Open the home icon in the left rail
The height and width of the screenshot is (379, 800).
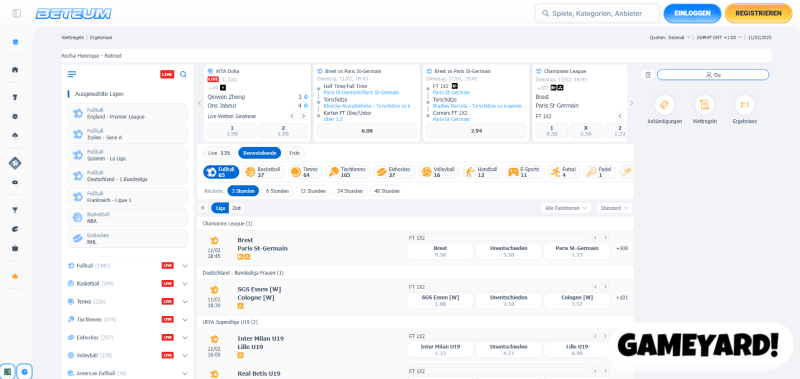15,69
